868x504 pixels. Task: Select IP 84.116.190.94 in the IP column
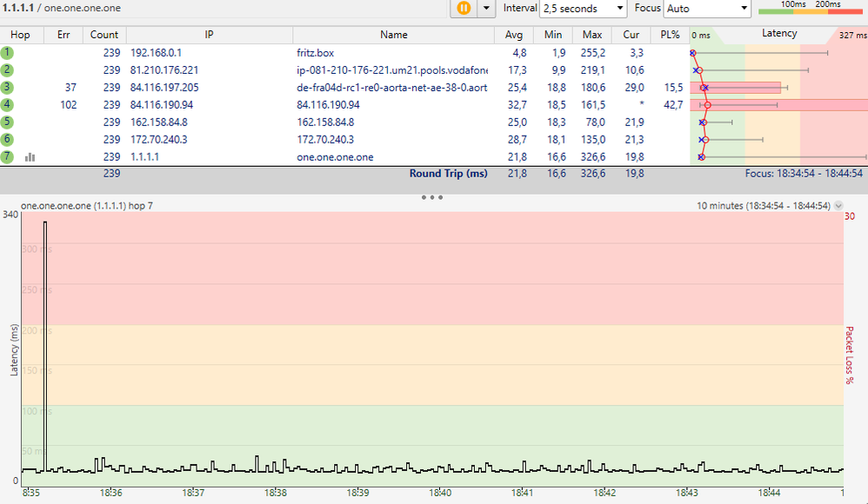[162, 104]
